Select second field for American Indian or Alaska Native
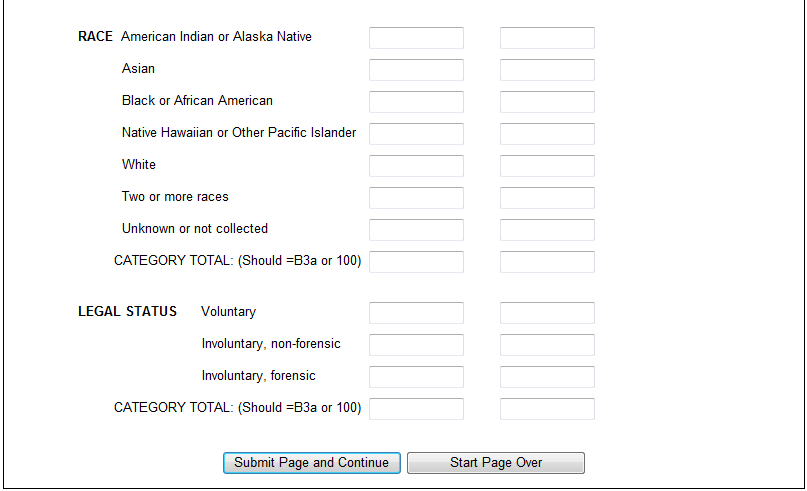 [547, 38]
